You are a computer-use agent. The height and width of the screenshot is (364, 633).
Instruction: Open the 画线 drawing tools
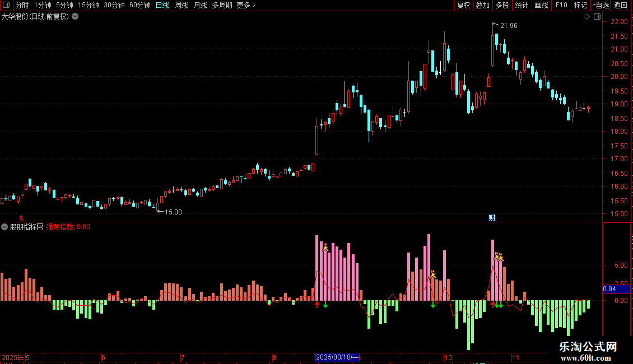[x=541, y=5]
